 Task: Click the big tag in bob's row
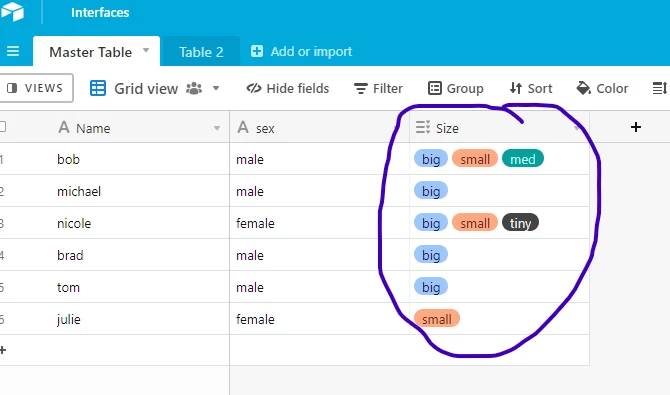click(431, 159)
